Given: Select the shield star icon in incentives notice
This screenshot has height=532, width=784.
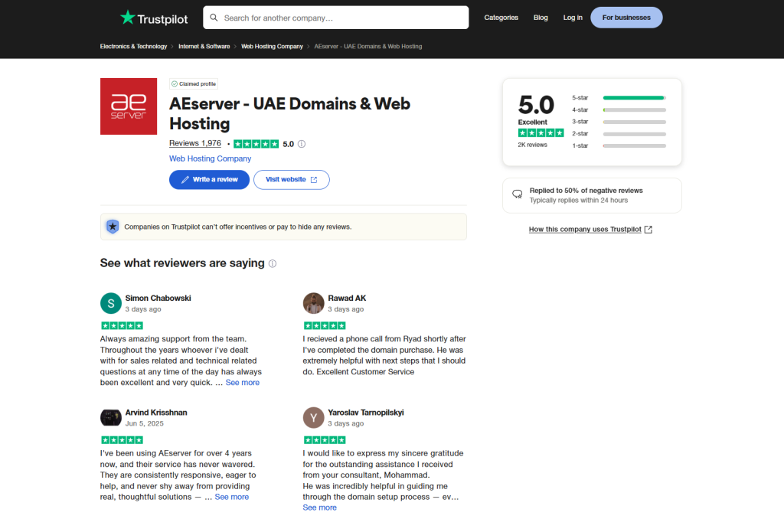Looking at the screenshot, I should (113, 227).
